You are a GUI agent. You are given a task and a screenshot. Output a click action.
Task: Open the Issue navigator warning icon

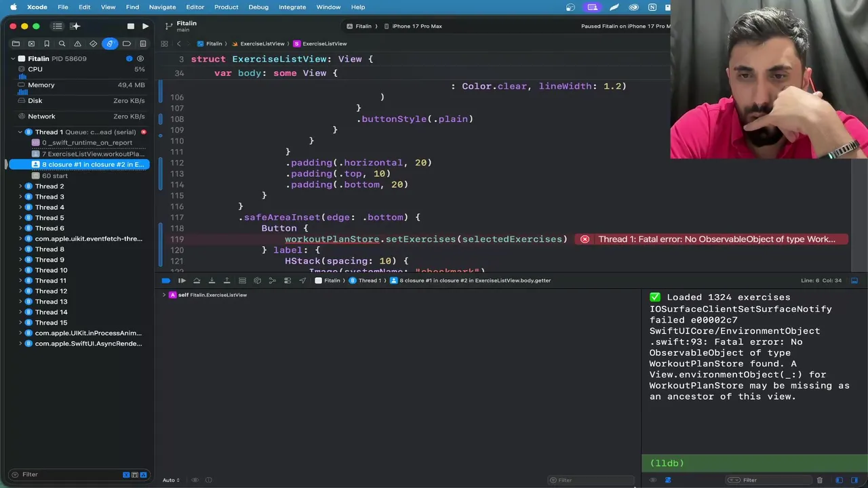coord(78,43)
